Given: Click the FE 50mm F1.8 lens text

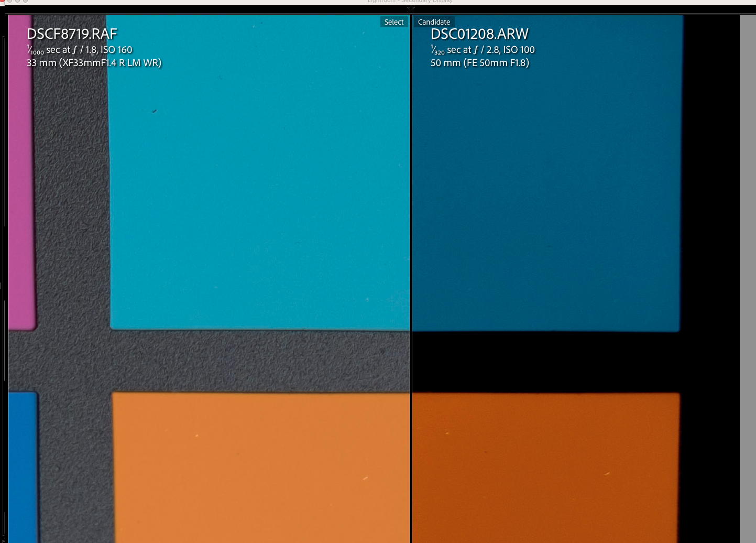Looking at the screenshot, I should [x=480, y=63].
